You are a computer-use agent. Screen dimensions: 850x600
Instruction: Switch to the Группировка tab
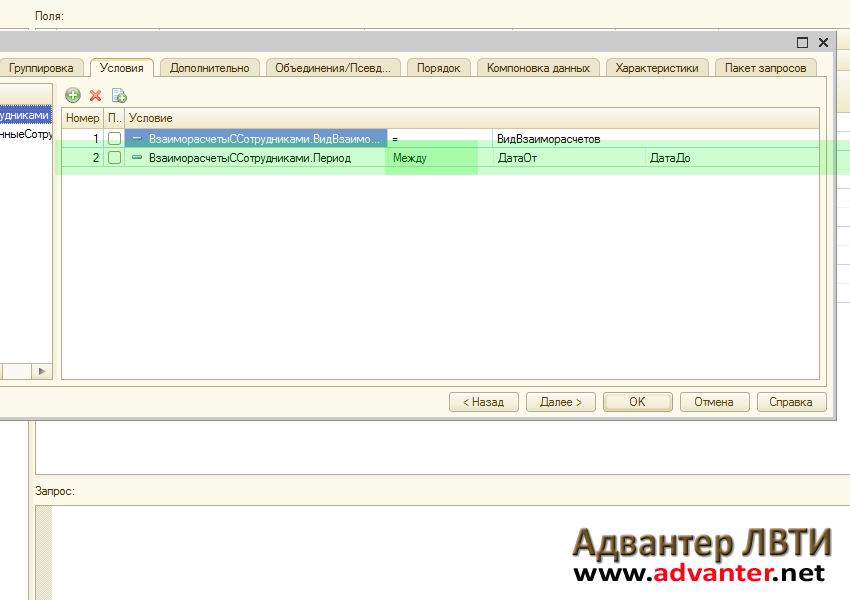pyautogui.click(x=41, y=68)
